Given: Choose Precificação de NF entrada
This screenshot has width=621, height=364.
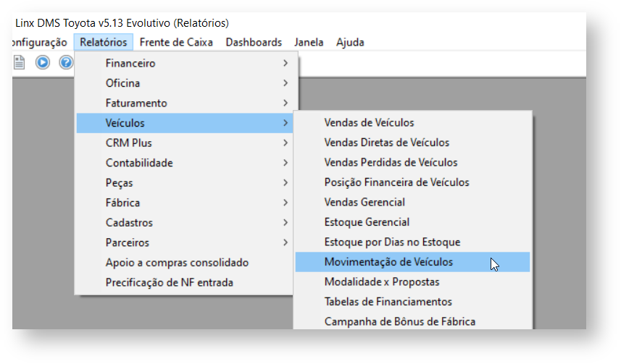Looking at the screenshot, I should [169, 282].
